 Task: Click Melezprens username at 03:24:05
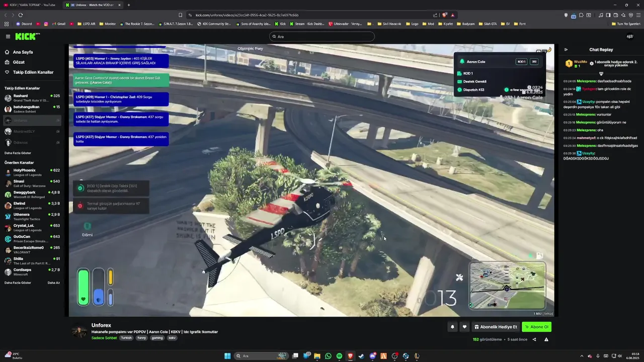coord(586,81)
